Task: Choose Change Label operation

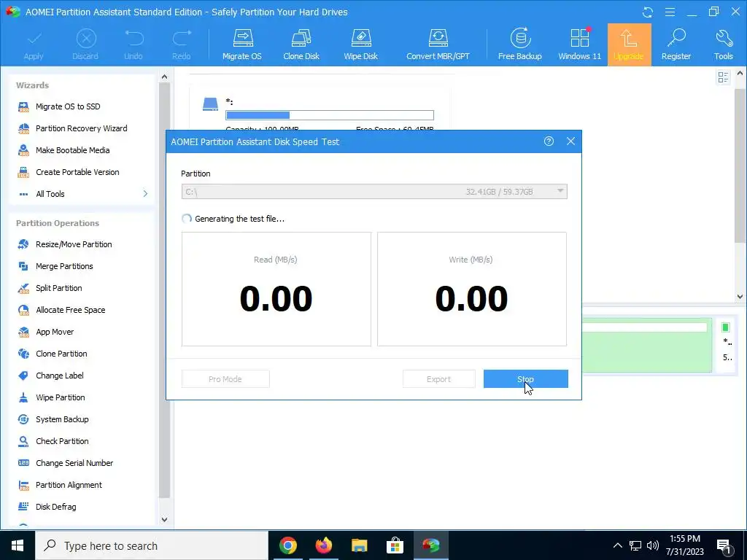Action: (x=60, y=376)
